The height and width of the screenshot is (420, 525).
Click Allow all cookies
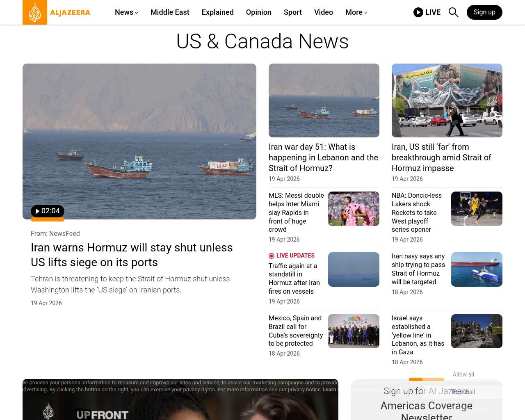(x=463, y=374)
